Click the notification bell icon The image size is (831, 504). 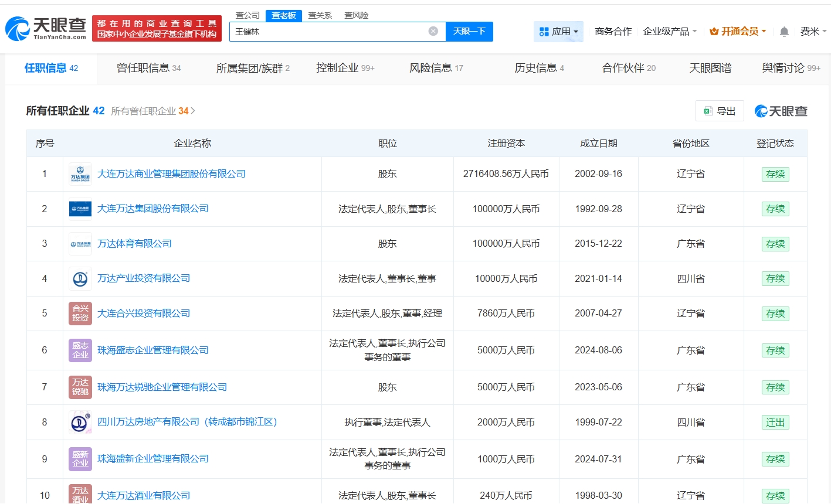783,32
